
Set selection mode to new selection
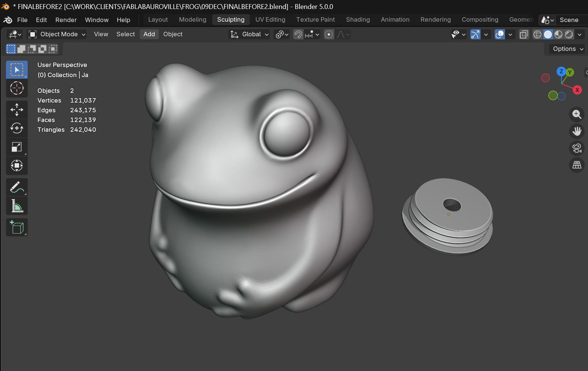(x=11, y=49)
